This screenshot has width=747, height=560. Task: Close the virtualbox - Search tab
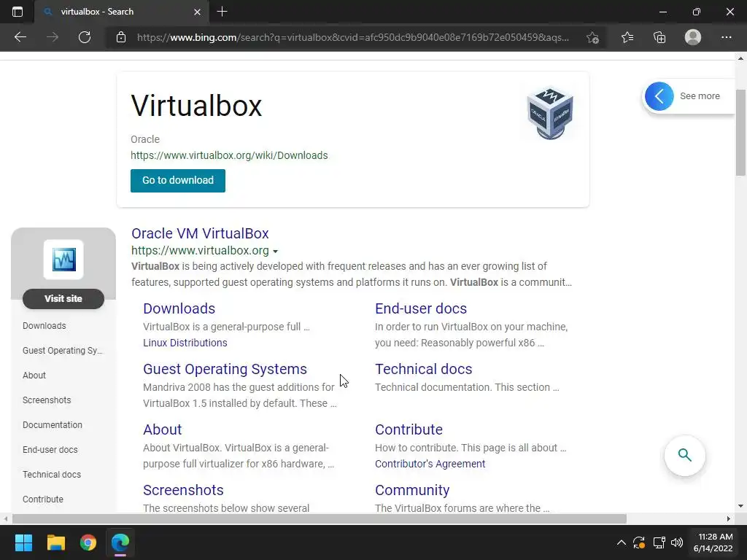tap(197, 12)
